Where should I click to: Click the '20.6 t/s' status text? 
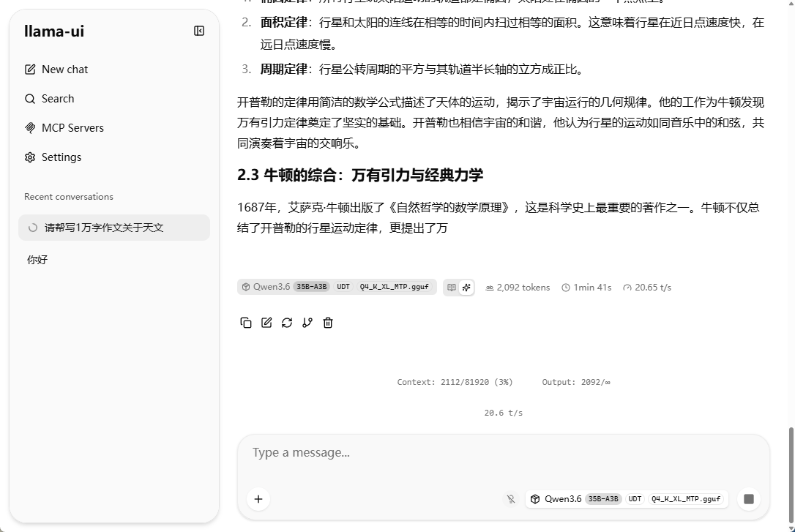503,413
